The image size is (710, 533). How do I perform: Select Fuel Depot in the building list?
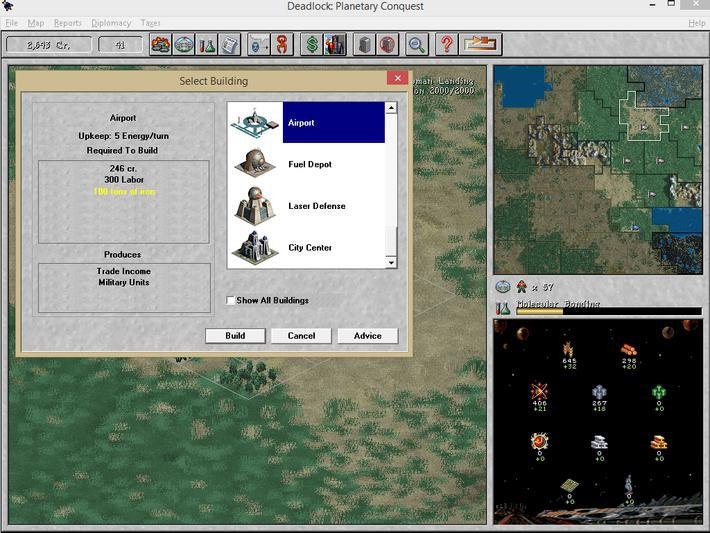(307, 164)
